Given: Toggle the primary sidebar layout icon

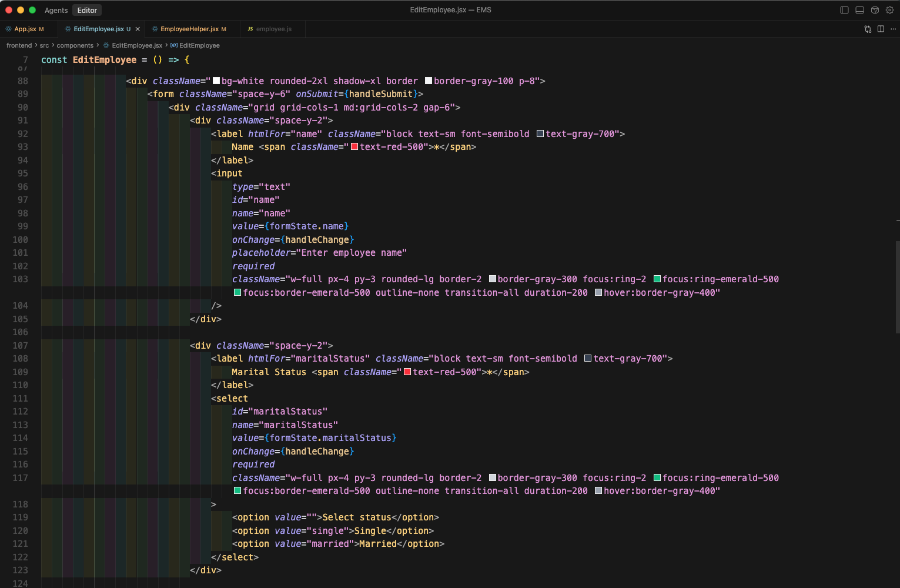Looking at the screenshot, I should tap(844, 10).
